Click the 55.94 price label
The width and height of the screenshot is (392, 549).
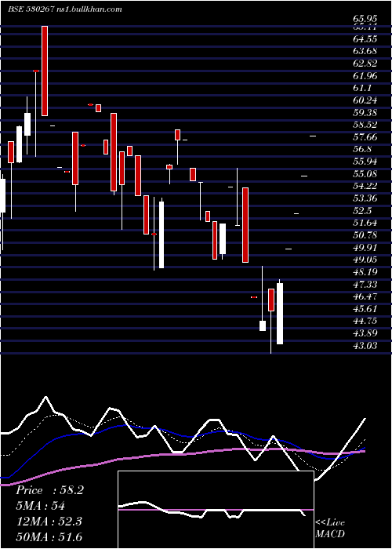(365, 162)
